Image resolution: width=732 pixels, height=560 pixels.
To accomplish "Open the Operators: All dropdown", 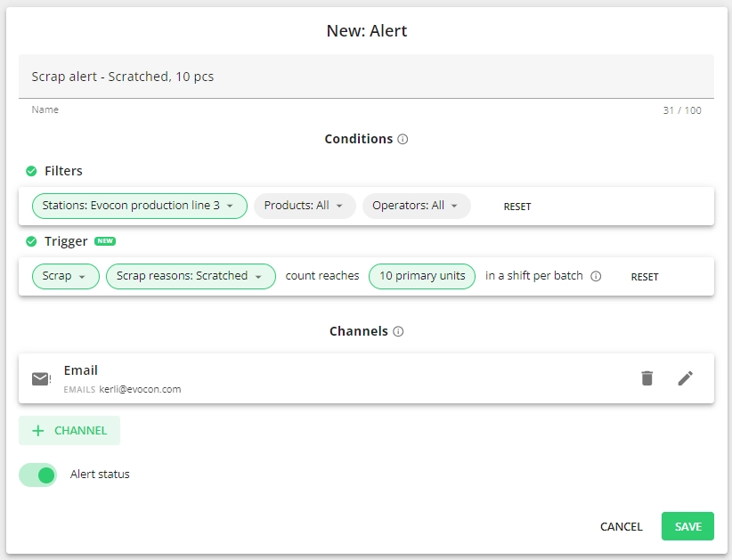I will click(x=417, y=206).
